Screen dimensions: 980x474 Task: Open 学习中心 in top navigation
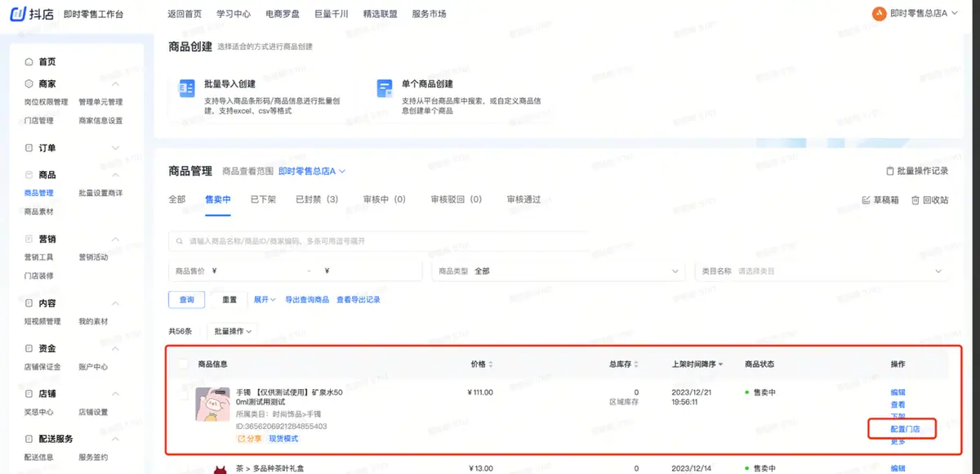pos(234,14)
